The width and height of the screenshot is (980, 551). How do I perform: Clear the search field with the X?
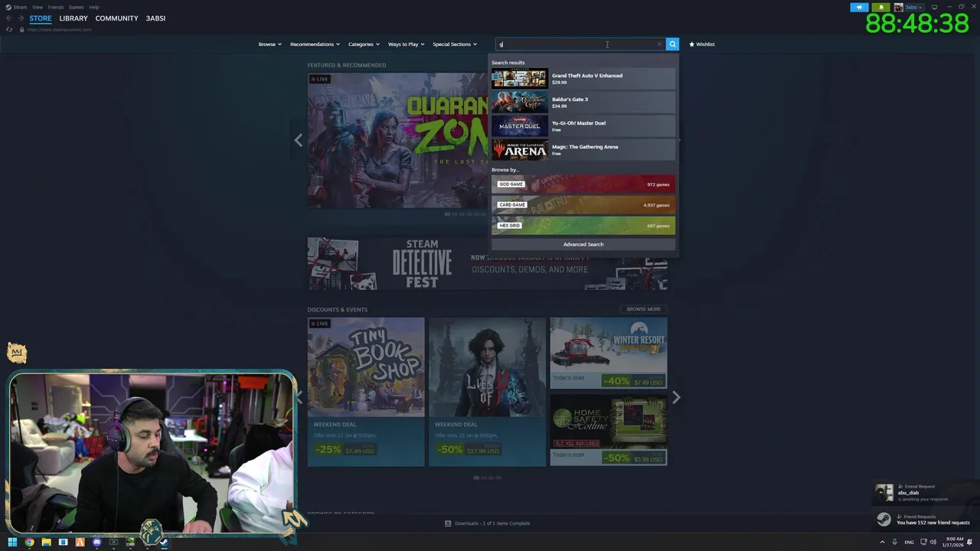click(x=659, y=44)
